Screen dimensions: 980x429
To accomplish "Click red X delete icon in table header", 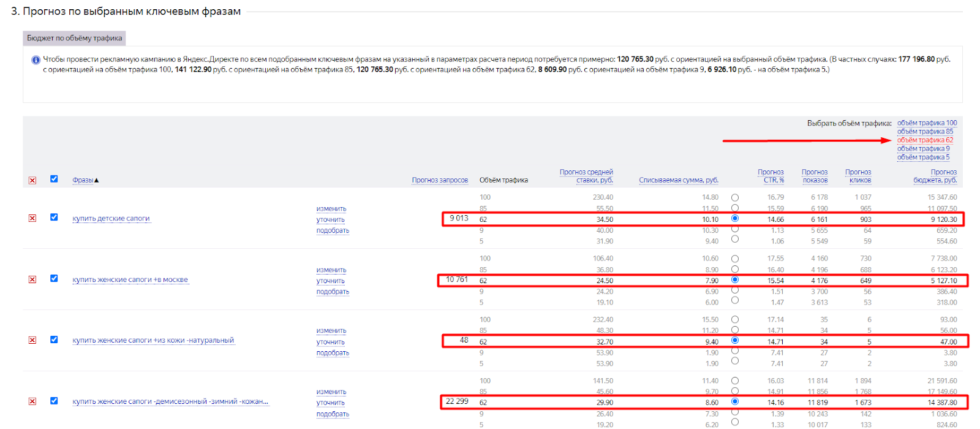I will click(x=32, y=180).
